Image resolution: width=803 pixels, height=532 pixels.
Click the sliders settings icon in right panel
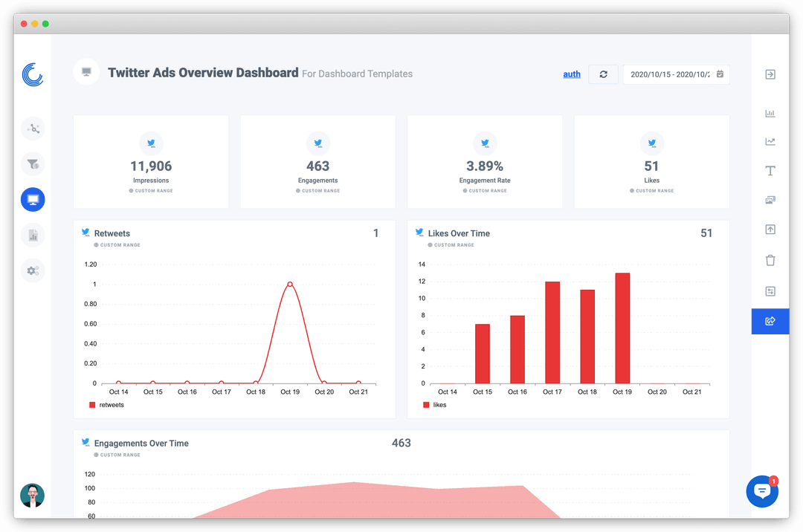(x=770, y=291)
